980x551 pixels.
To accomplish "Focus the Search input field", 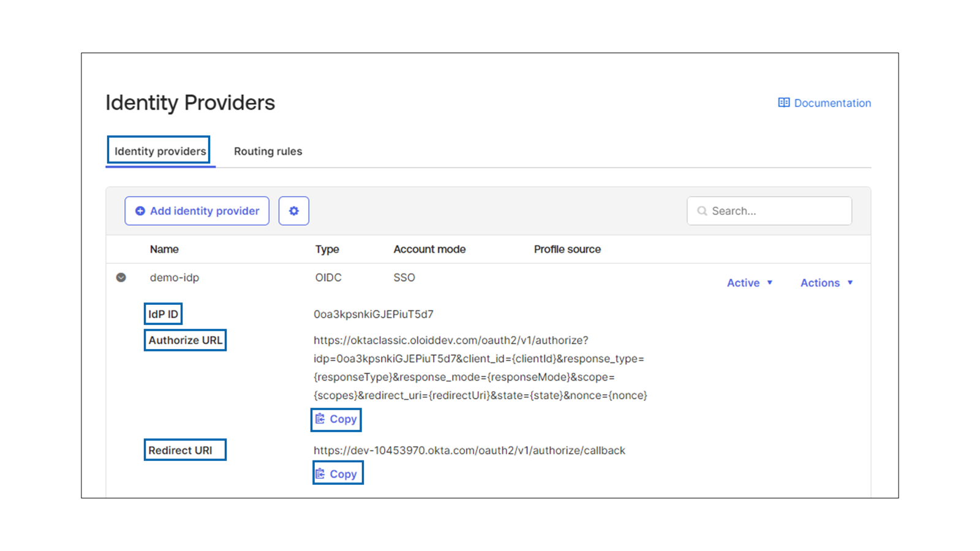I will click(769, 211).
